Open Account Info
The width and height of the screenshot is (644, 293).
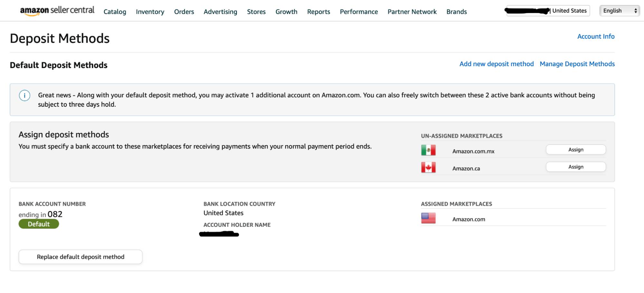[x=596, y=36]
